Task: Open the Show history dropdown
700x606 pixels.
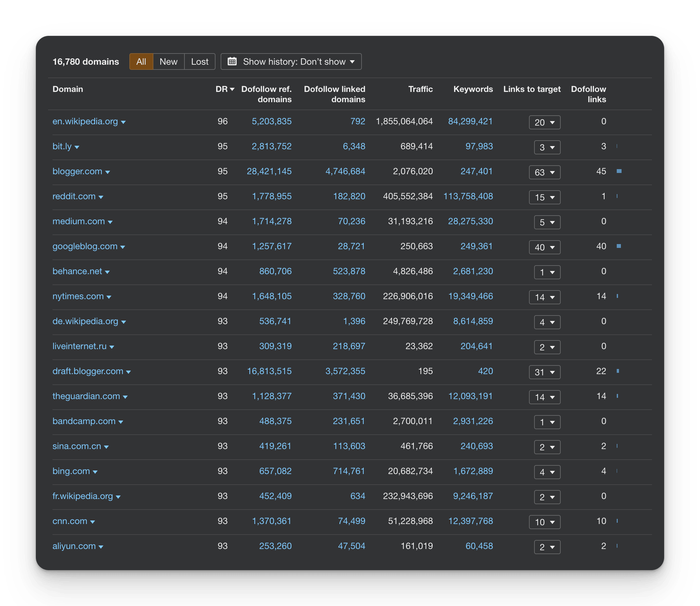Action: (x=291, y=61)
